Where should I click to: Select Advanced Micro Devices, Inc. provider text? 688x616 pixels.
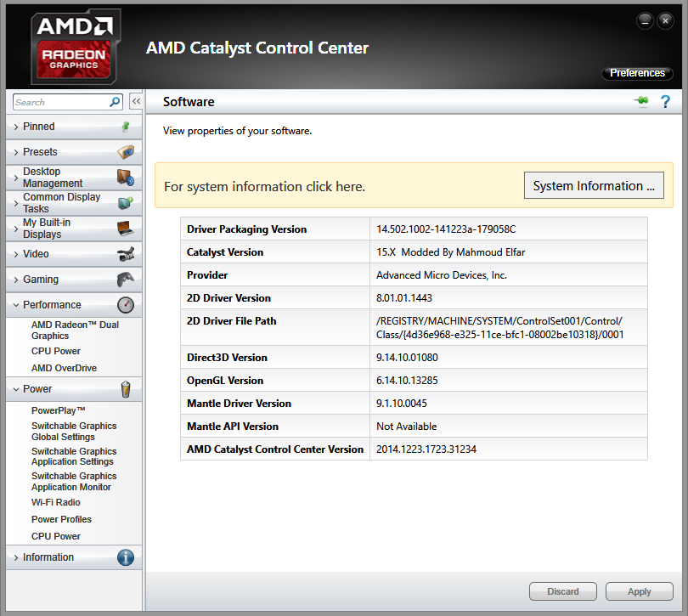pyautogui.click(x=442, y=275)
